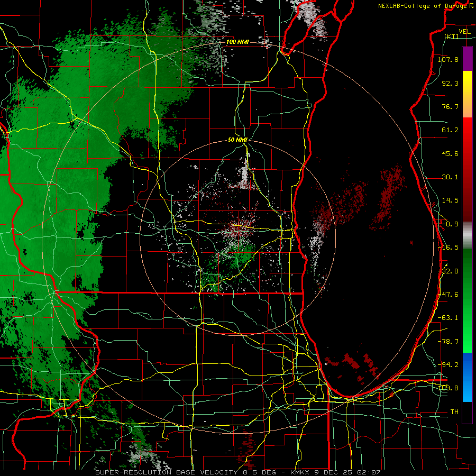Click the 14.5 velocity scale value
This screenshot has width=476, height=476.
point(450,200)
